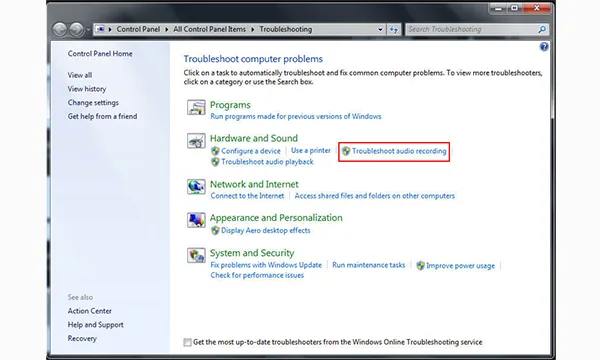Click Connect to the Internet link
The image size is (600, 360).
[247, 196]
